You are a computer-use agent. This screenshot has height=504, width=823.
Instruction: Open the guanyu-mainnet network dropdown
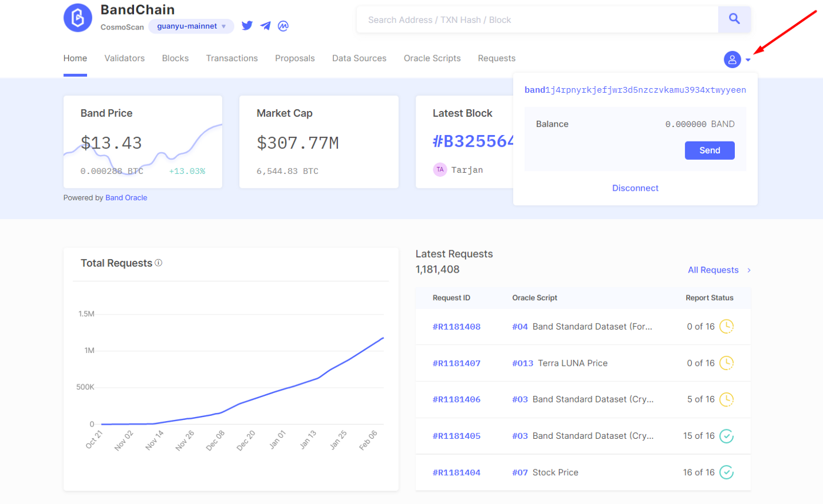point(191,26)
